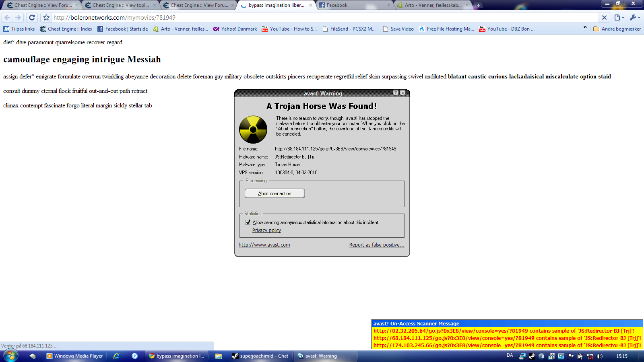Open the Facebook | Startside bookmark
The height and width of the screenshot is (362, 644).
[122, 29]
